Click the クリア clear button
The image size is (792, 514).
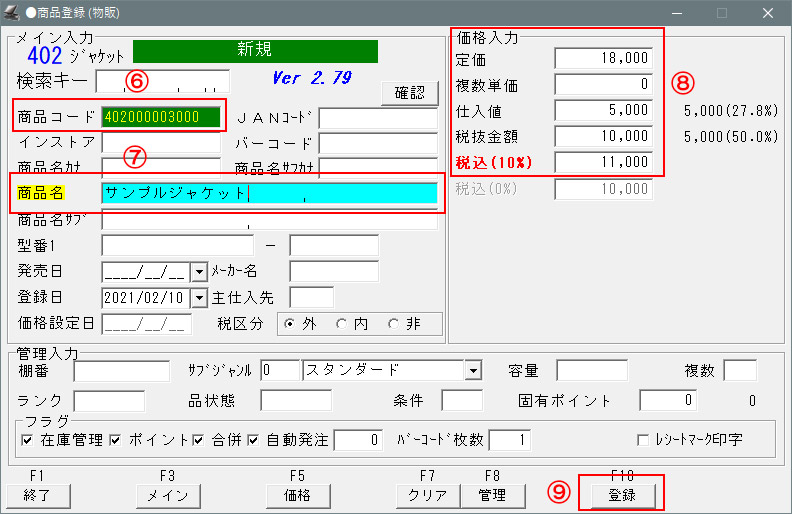[x=428, y=495]
